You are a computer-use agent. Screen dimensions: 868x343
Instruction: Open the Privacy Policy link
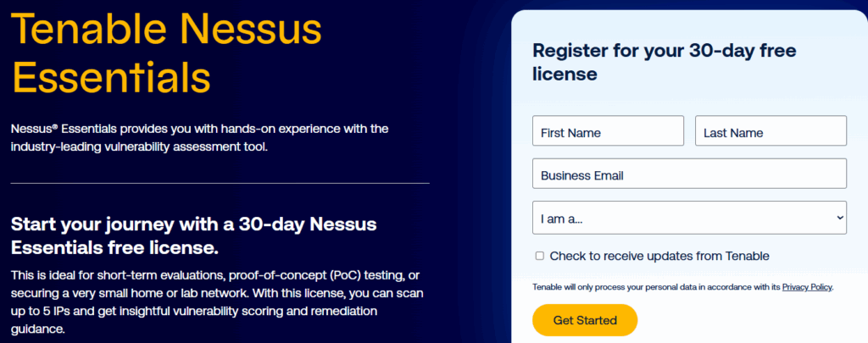(x=807, y=287)
